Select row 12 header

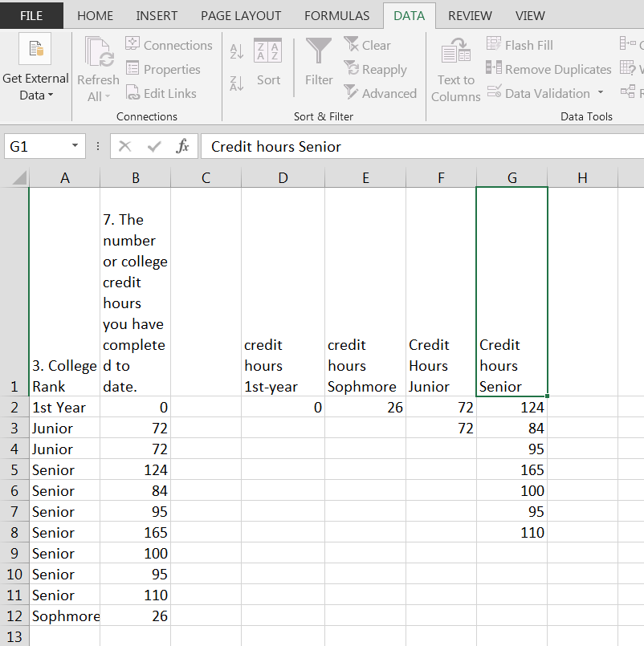(x=14, y=616)
